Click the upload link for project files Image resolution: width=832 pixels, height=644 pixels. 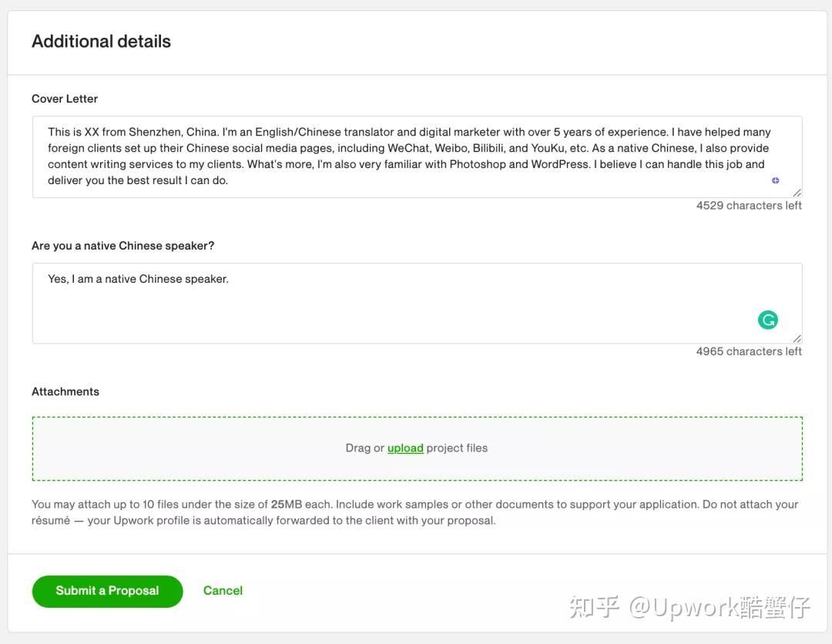405,448
